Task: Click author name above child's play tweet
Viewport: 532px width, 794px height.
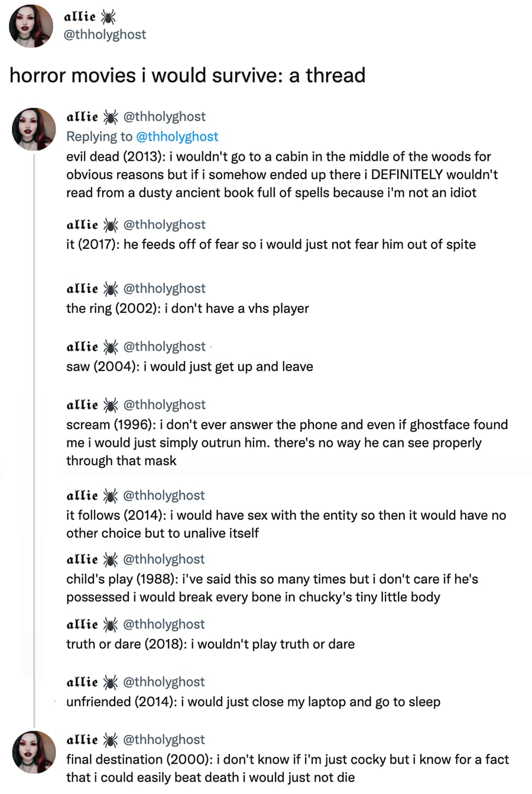Action: pyautogui.click(x=82, y=559)
